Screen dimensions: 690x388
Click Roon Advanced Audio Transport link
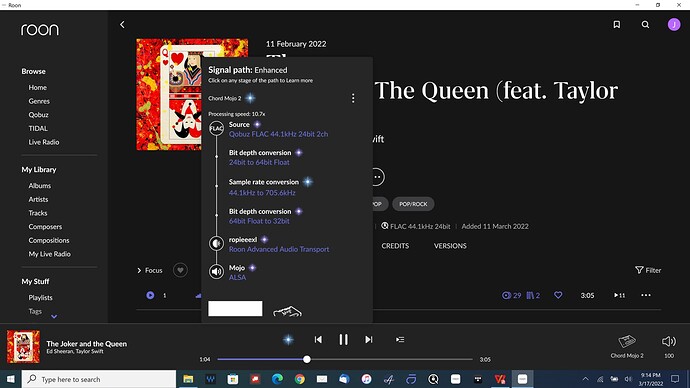[279, 249]
